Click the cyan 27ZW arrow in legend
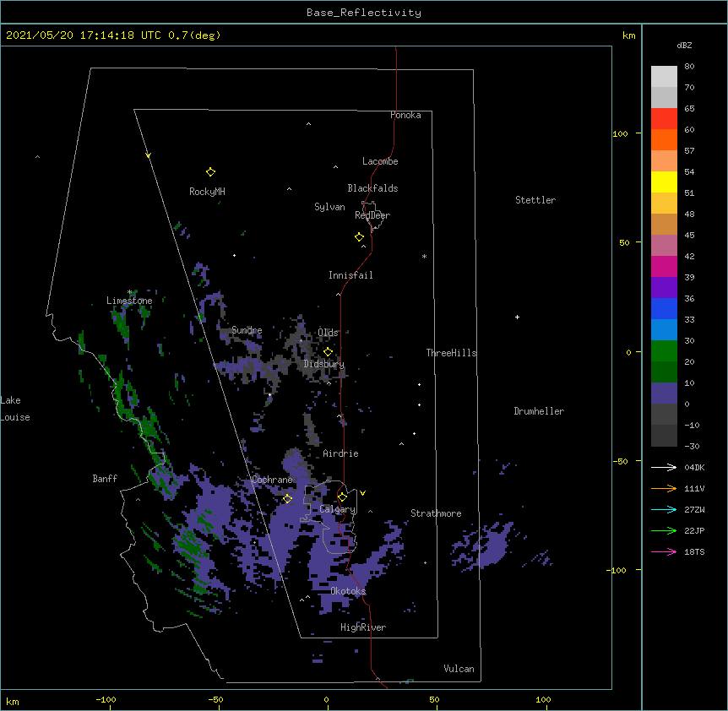Viewport: 728px width, 711px height. click(664, 509)
